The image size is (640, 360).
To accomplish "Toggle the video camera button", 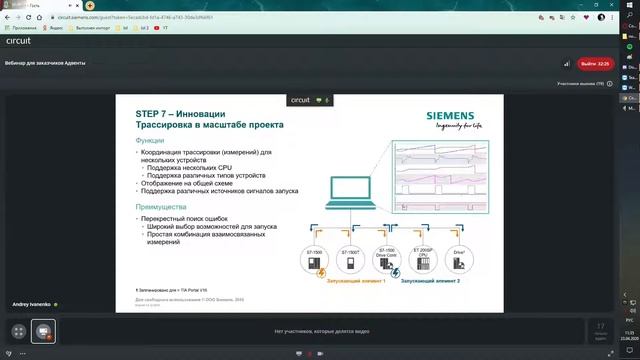I will tap(320, 353).
